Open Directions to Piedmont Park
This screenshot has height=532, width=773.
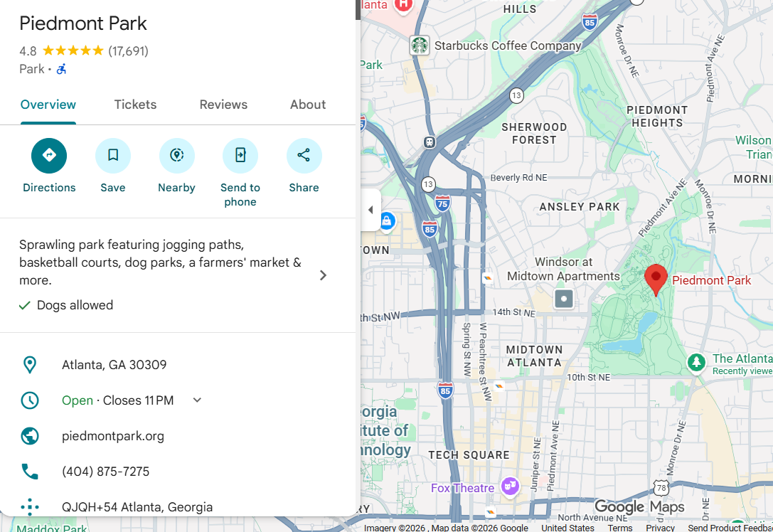click(x=49, y=156)
